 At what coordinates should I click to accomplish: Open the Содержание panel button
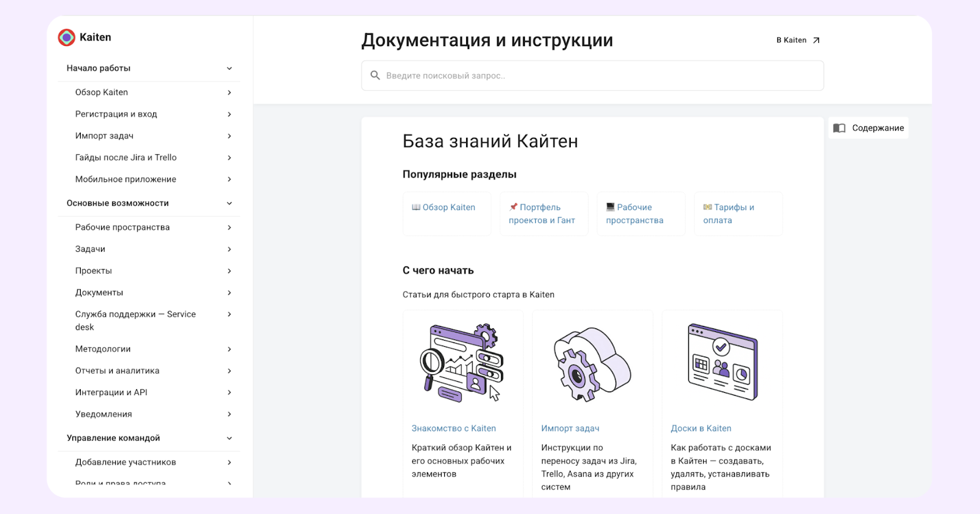(869, 128)
